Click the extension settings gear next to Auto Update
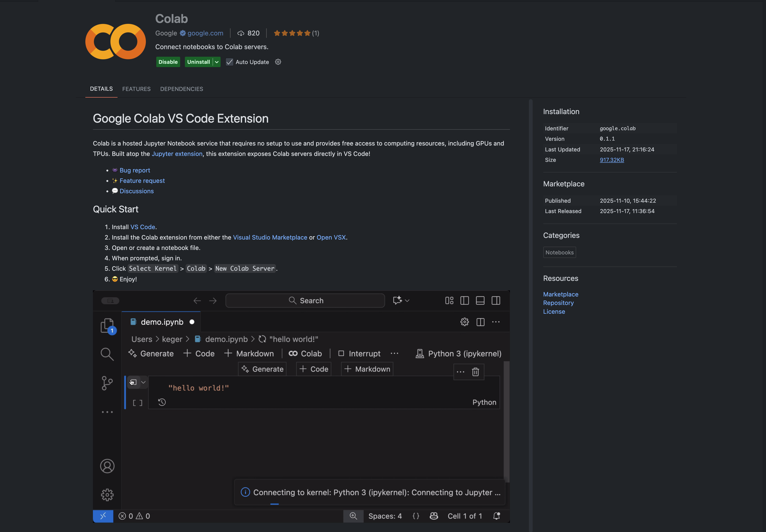 click(278, 62)
